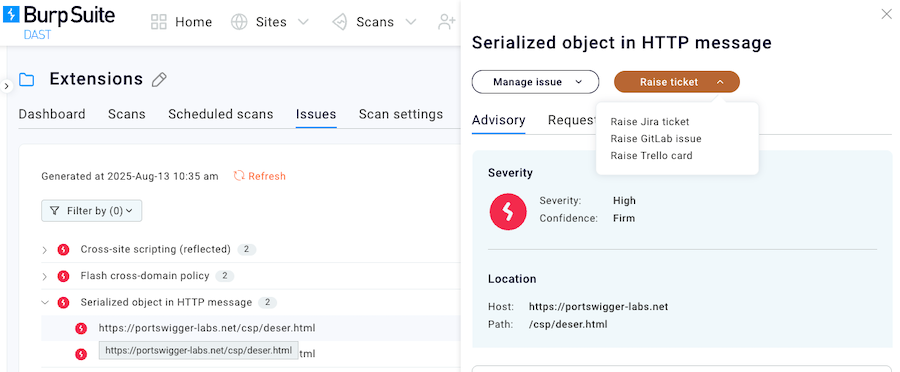
Task: Select Raise Trello card
Action: pyautogui.click(x=651, y=156)
